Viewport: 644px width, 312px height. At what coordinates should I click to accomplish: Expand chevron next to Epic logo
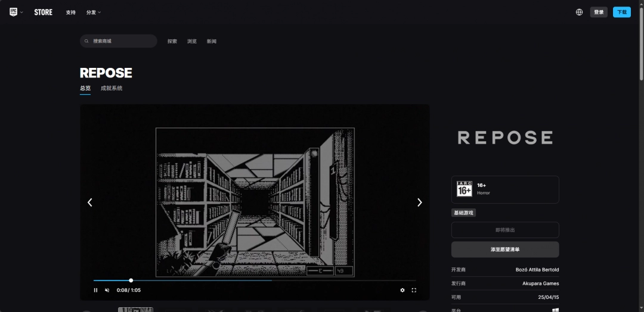[22, 13]
